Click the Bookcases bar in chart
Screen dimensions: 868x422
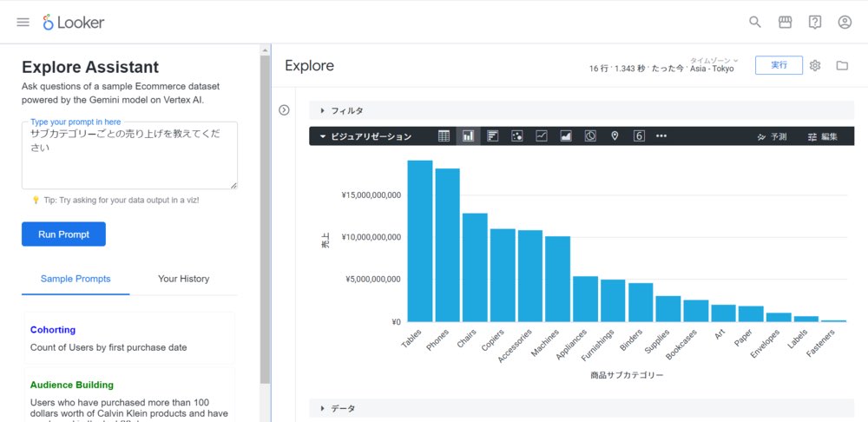coord(696,311)
